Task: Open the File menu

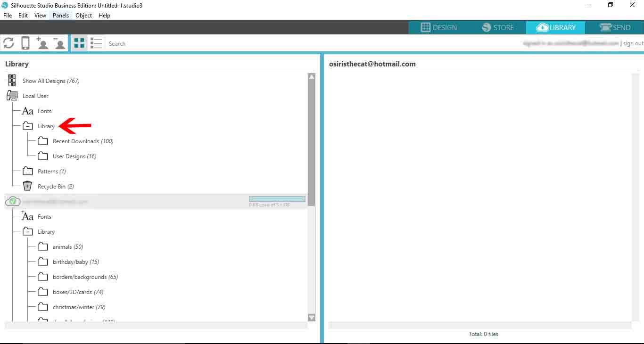Action: (x=8, y=16)
